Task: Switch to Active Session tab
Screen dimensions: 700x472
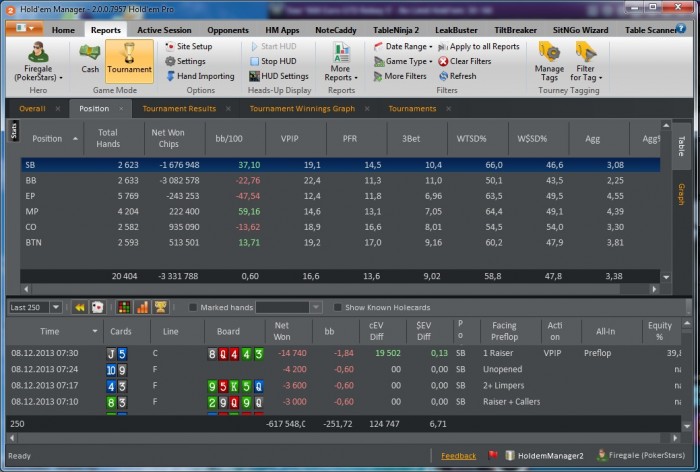Action: 164,30
